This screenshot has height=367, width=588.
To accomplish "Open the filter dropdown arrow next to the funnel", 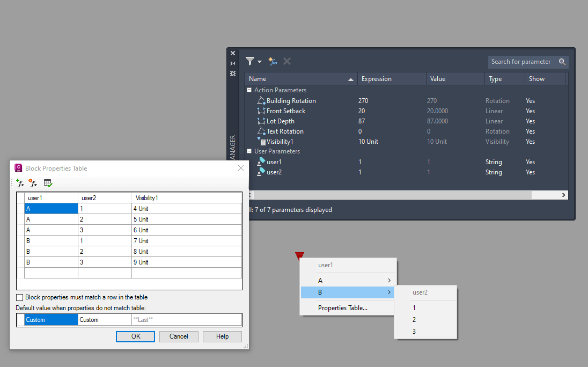I will click(x=258, y=61).
